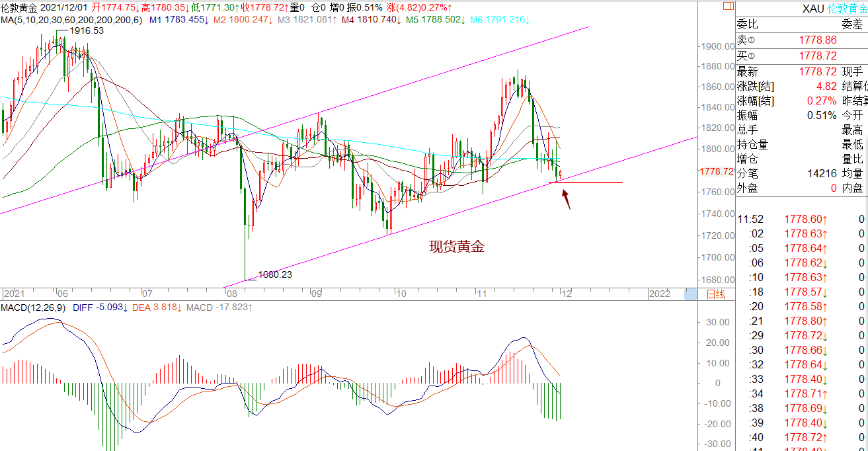Click the MACD(12,26,9) indicator label
The width and height of the screenshot is (868, 451).
click(x=33, y=307)
